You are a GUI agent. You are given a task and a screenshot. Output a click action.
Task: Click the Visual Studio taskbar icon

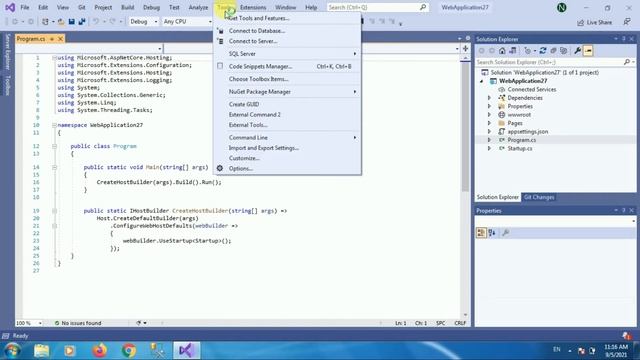[186, 351]
